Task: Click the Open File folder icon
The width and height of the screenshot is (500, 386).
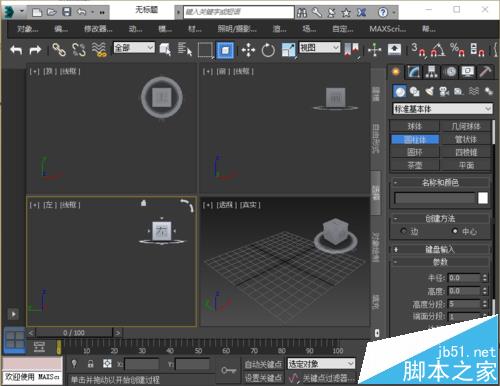Action: (52, 12)
